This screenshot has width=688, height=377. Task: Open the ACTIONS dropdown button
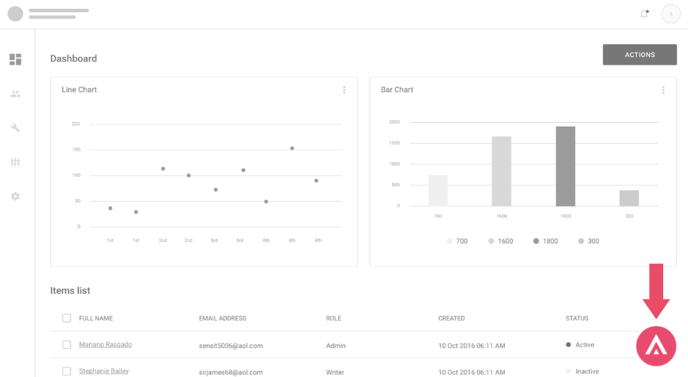click(x=640, y=54)
